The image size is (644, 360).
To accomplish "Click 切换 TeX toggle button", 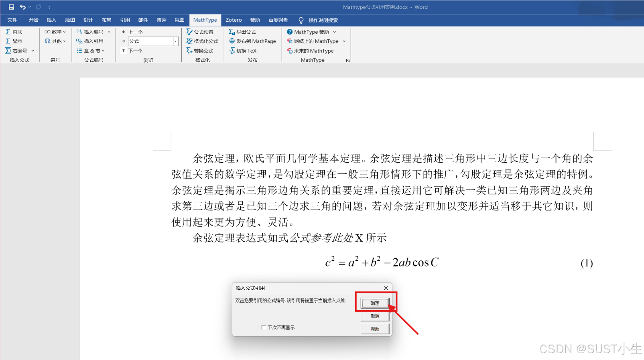I will pyautogui.click(x=243, y=51).
